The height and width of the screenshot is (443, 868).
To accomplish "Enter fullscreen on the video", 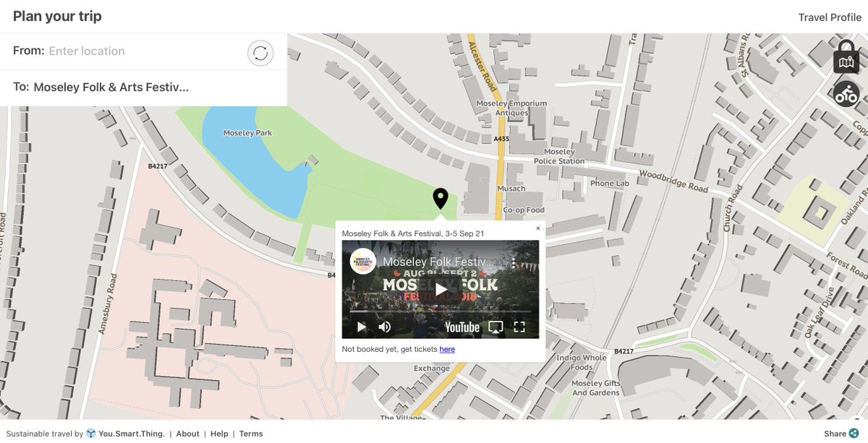I will (x=519, y=327).
